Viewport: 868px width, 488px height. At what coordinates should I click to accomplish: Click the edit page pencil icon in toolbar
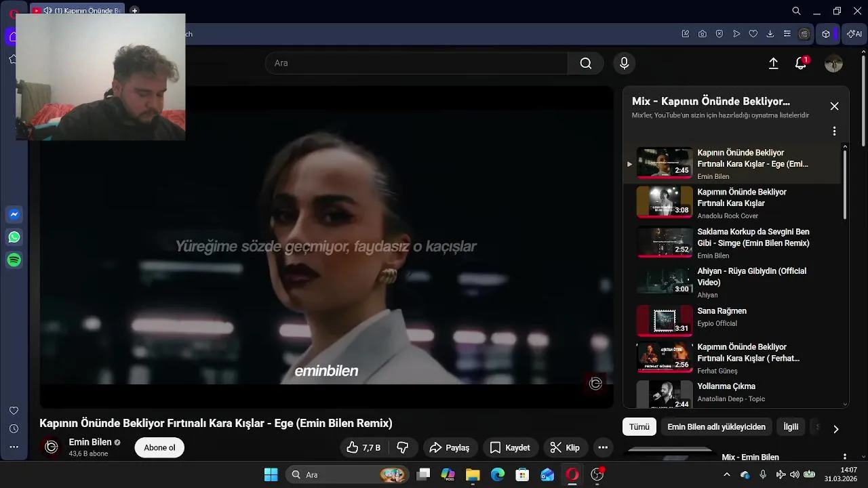click(x=686, y=34)
